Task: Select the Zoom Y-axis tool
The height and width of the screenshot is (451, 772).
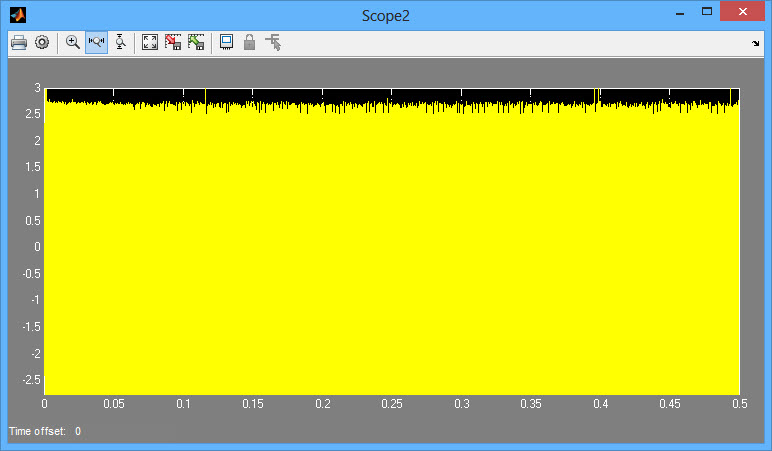Action: click(x=120, y=42)
